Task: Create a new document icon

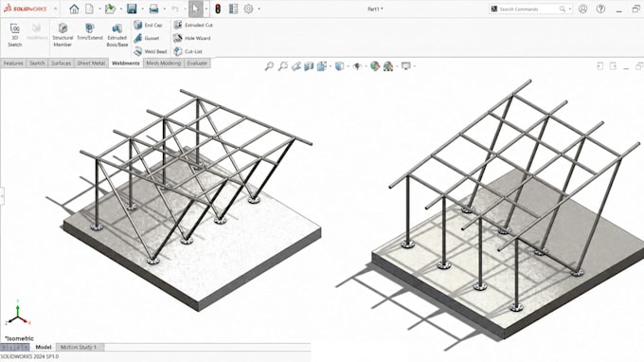Action: point(89,9)
